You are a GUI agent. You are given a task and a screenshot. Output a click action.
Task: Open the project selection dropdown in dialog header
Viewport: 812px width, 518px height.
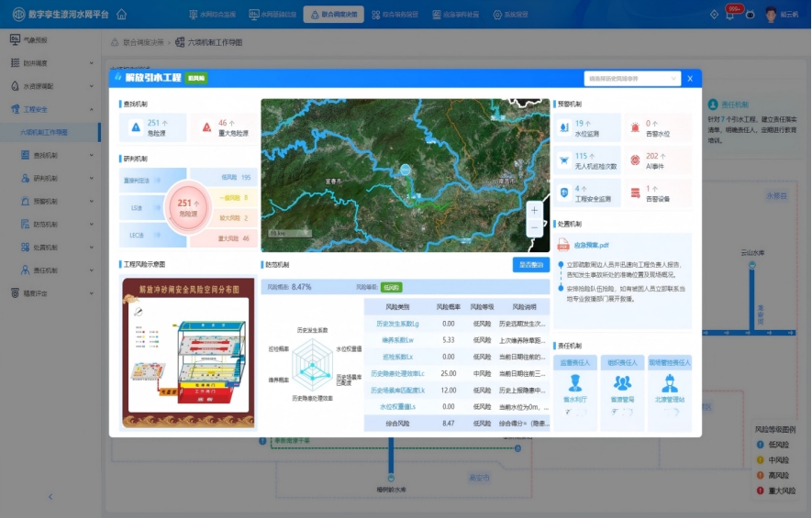click(632, 79)
